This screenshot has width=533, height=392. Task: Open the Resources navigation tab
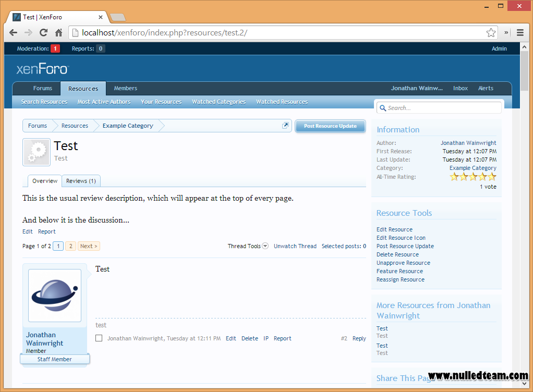(x=83, y=88)
